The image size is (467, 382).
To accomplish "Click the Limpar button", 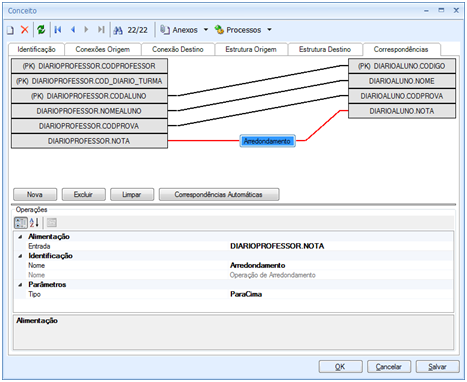I will 132,194.
